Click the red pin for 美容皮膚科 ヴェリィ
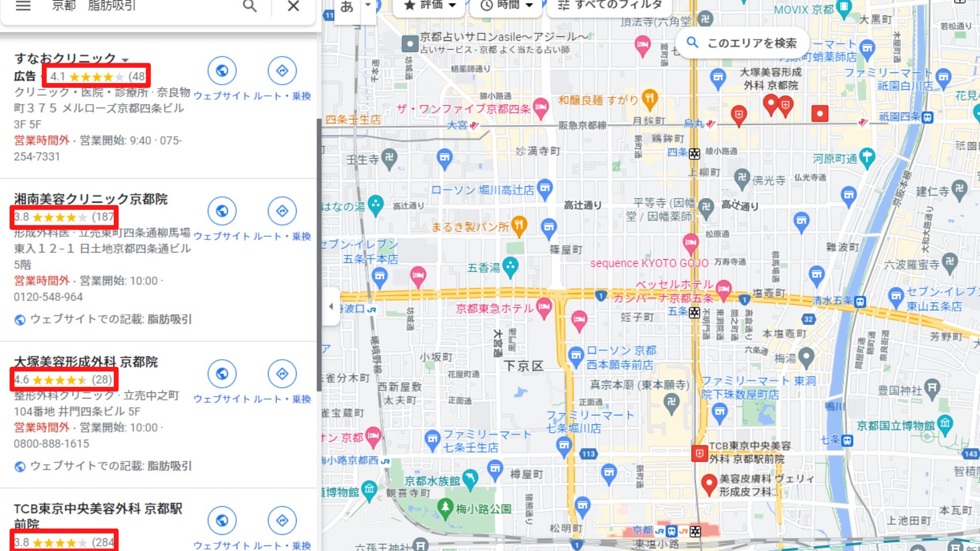Viewport: 980px width, 551px height. tap(709, 484)
